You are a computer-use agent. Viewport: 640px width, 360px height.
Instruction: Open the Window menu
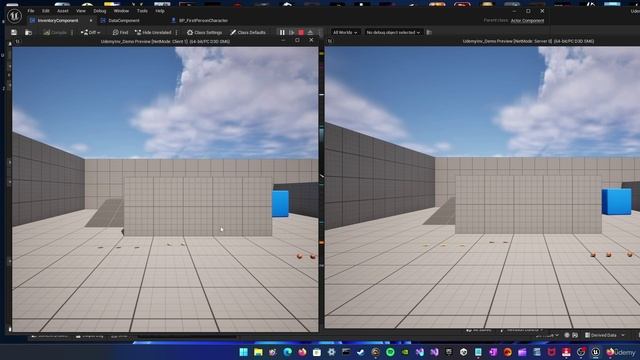click(x=121, y=11)
